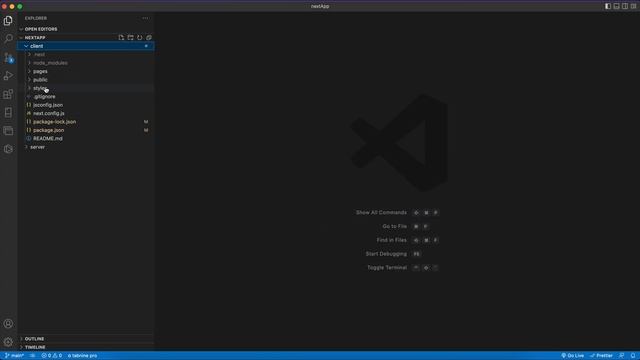Open the .gitignore file

coord(86,97)
